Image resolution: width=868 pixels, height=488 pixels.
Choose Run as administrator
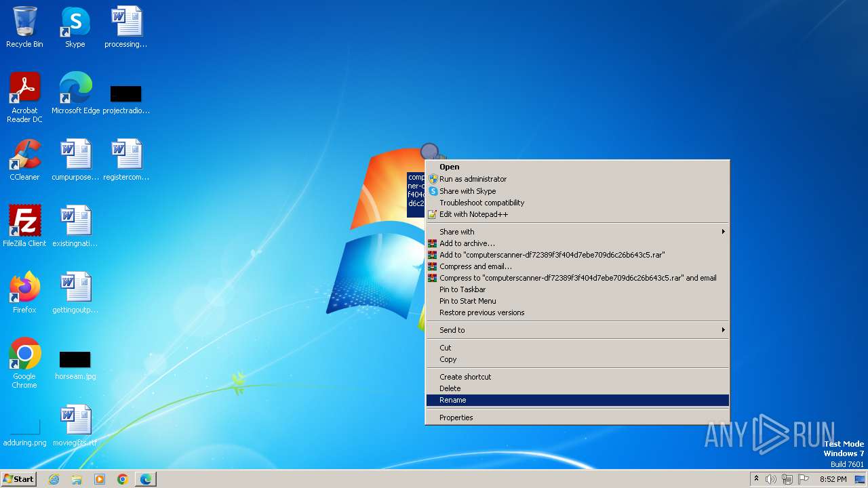[x=577, y=179]
